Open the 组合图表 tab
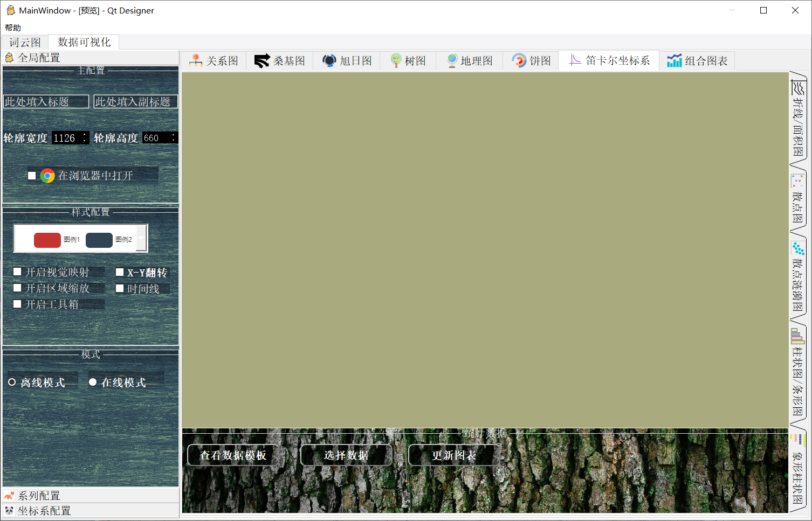The width and height of the screenshot is (812, 521). coord(697,61)
